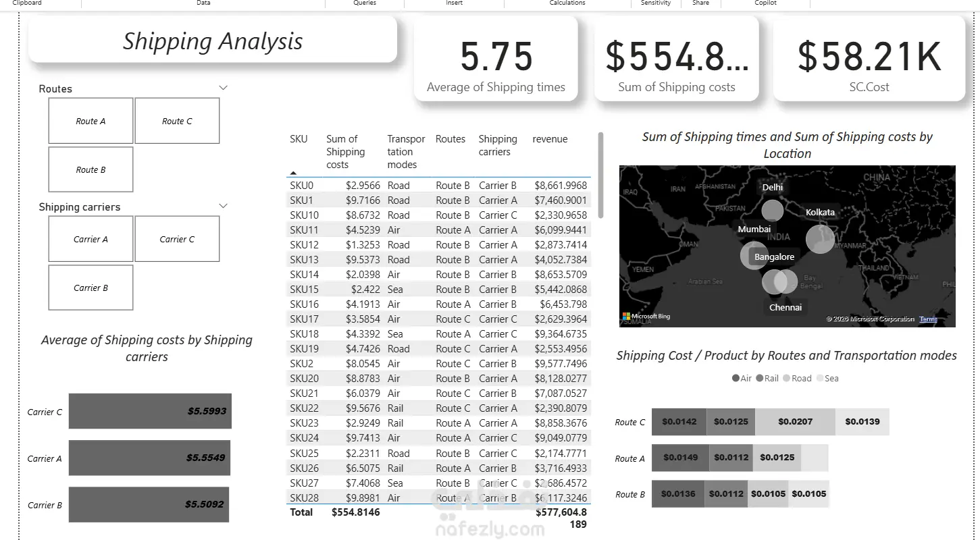
Task: Sort table by the SKU column arrow
Action: [293, 173]
